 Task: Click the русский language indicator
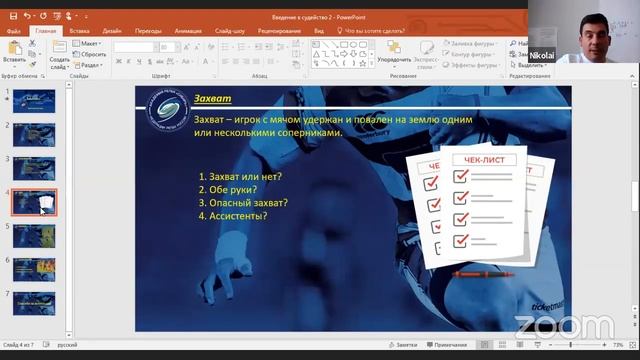pos(67,345)
